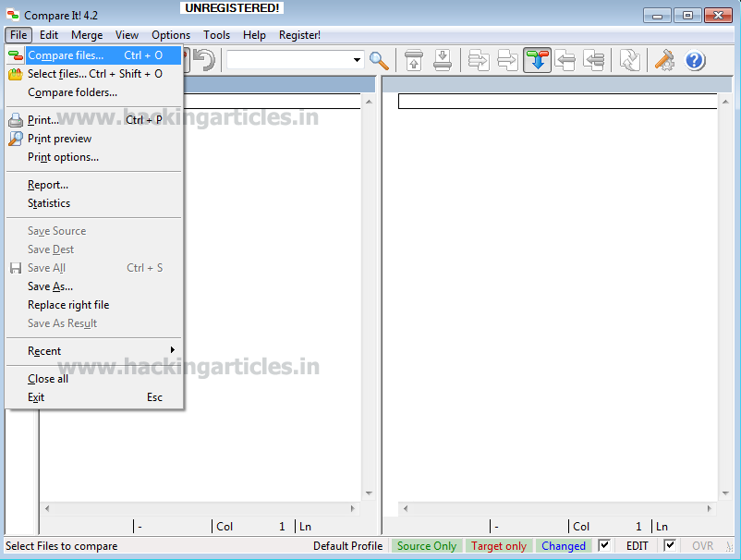
Task: Toggle the checkbox right of EDIT
Action: pyautogui.click(x=670, y=545)
